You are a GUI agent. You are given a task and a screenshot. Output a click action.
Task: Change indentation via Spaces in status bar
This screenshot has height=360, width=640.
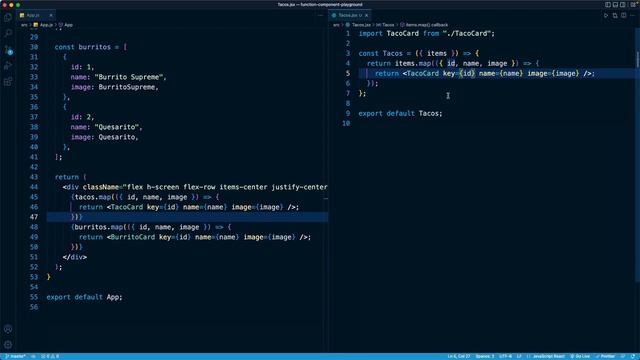click(484, 356)
